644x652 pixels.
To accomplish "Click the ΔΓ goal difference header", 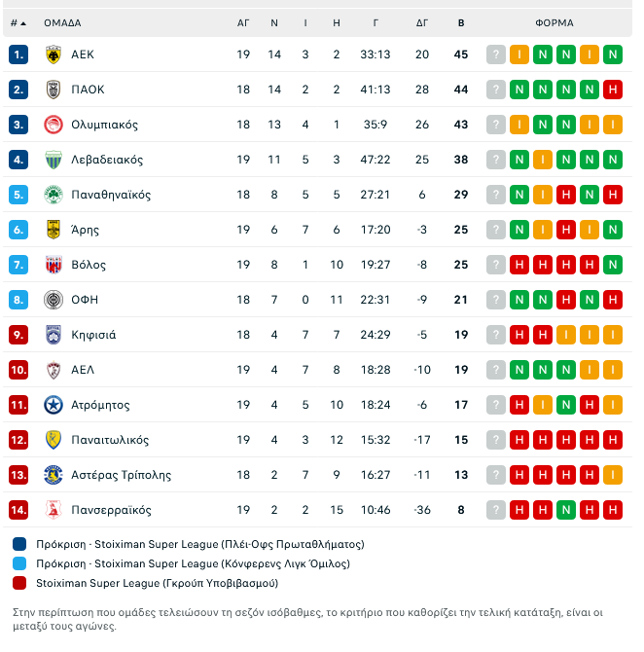I will pos(422,22).
